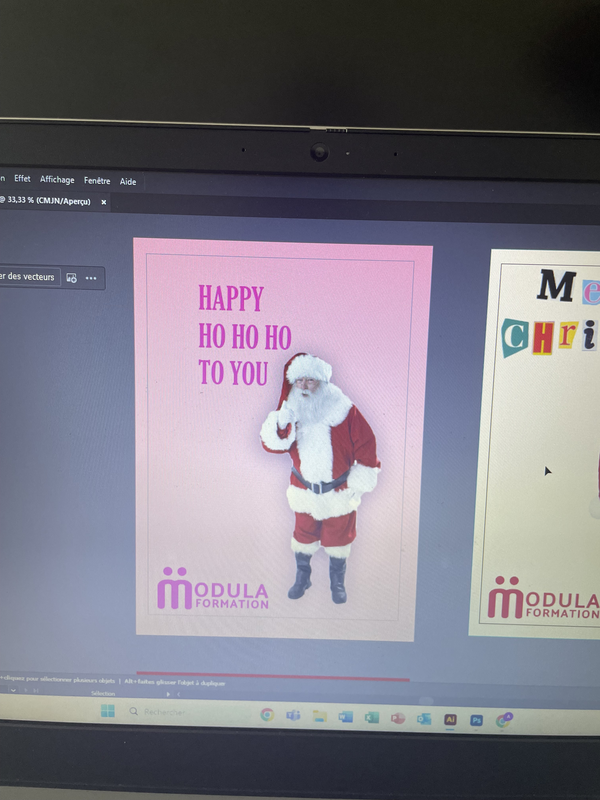Open the Affichage menu

point(57,180)
